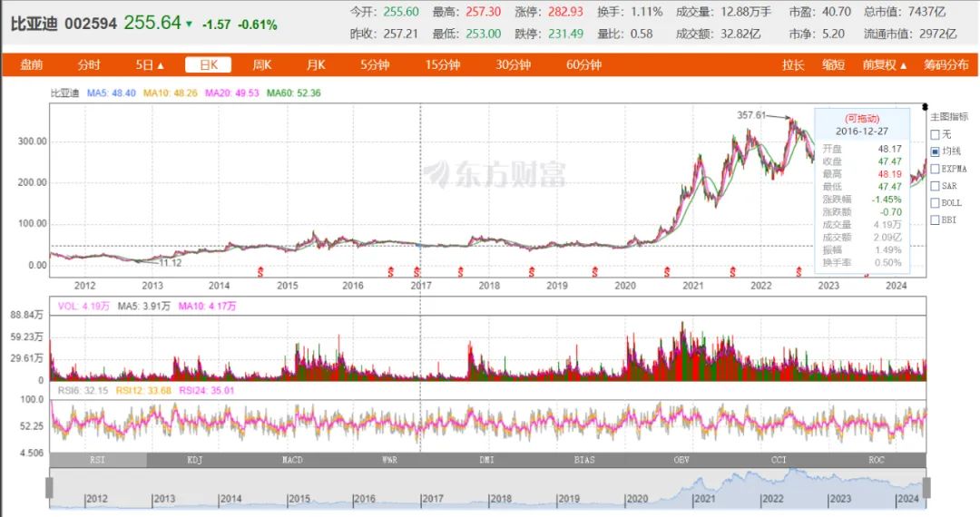Click the tooltip date 2016-12-27
This screenshot has width=980, height=517.
point(862,132)
